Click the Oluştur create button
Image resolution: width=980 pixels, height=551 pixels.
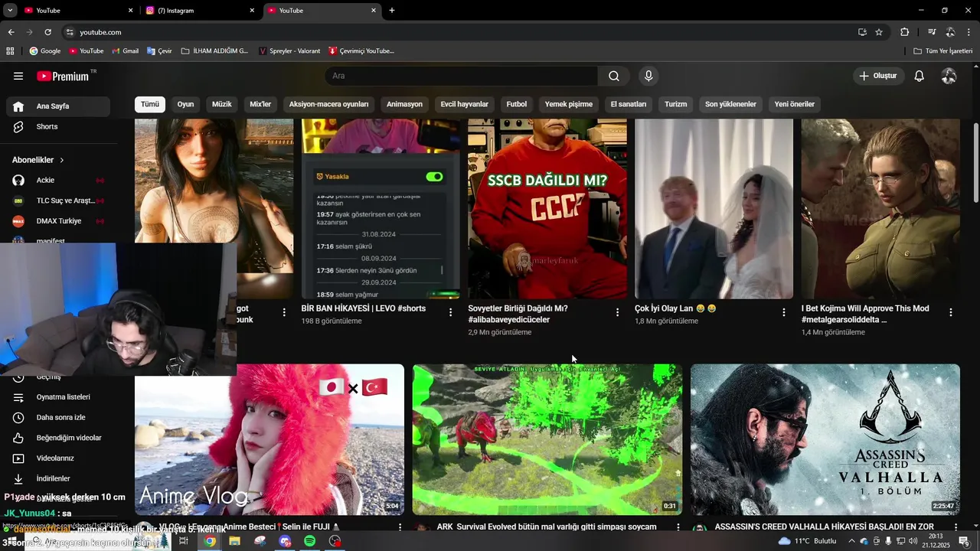[x=878, y=76]
